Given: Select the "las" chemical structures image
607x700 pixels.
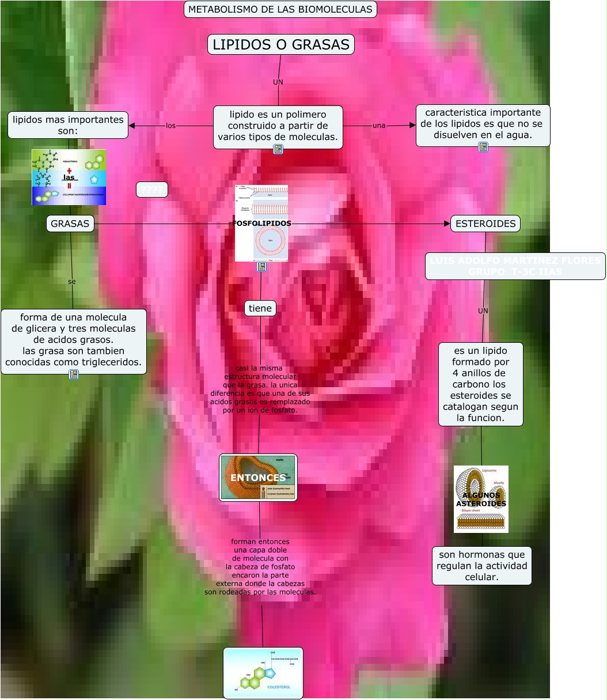Looking at the screenshot, I should tap(69, 177).
